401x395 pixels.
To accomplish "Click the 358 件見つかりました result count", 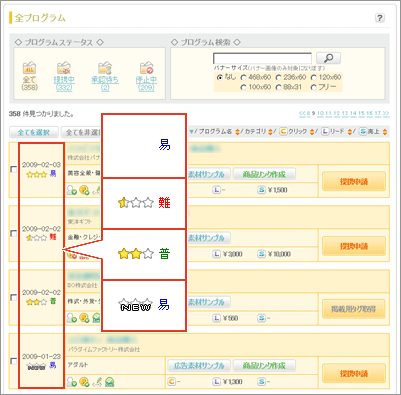I will [41, 114].
